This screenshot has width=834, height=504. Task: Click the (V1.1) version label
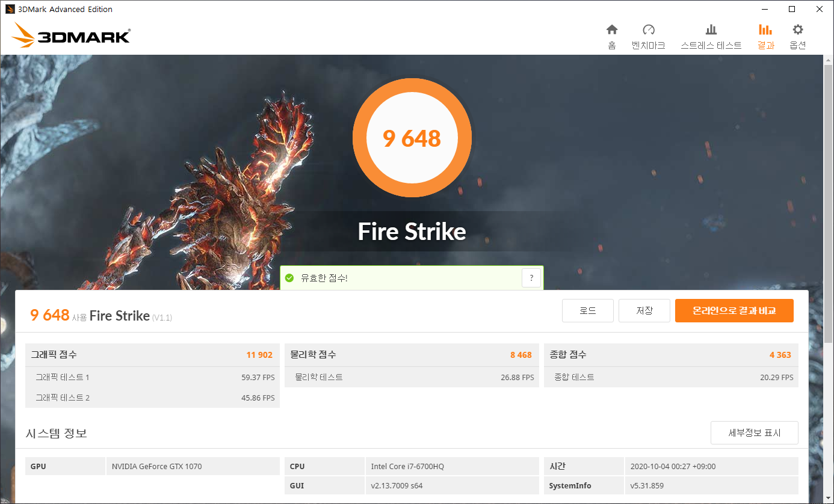click(162, 318)
